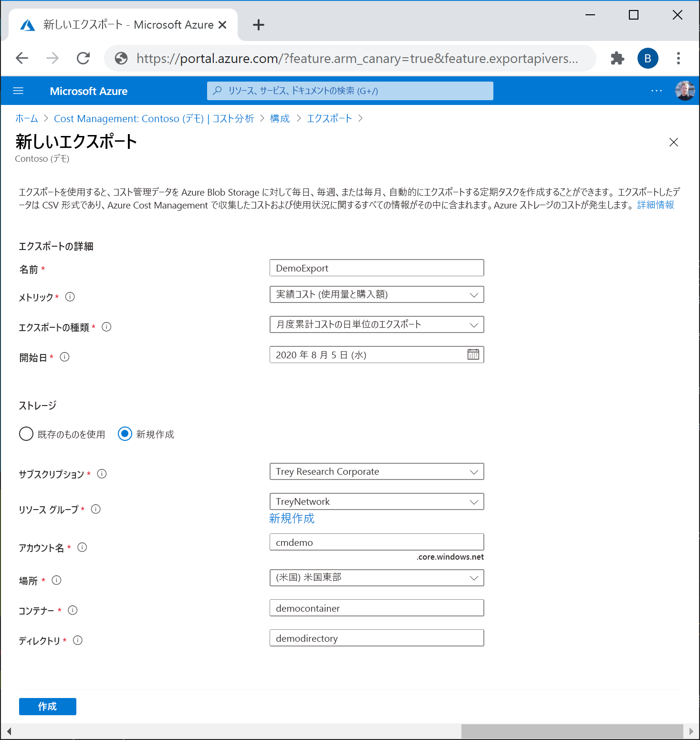Open the calendar date picker icon
This screenshot has height=740, width=700.
[x=473, y=354]
